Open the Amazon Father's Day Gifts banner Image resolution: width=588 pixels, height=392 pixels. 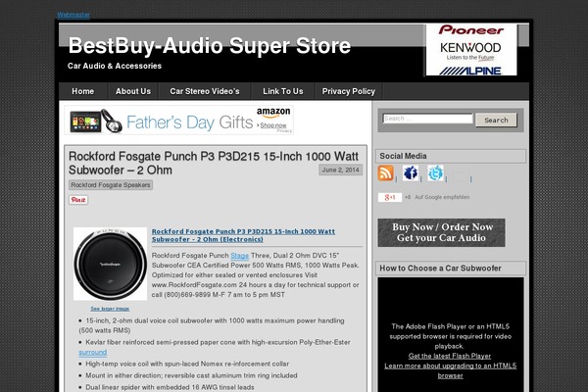[x=179, y=120]
